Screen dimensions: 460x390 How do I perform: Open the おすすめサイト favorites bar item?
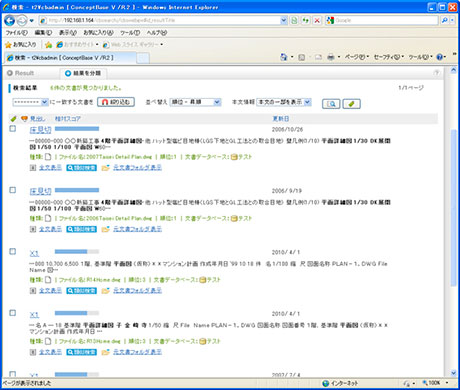[x=77, y=44]
